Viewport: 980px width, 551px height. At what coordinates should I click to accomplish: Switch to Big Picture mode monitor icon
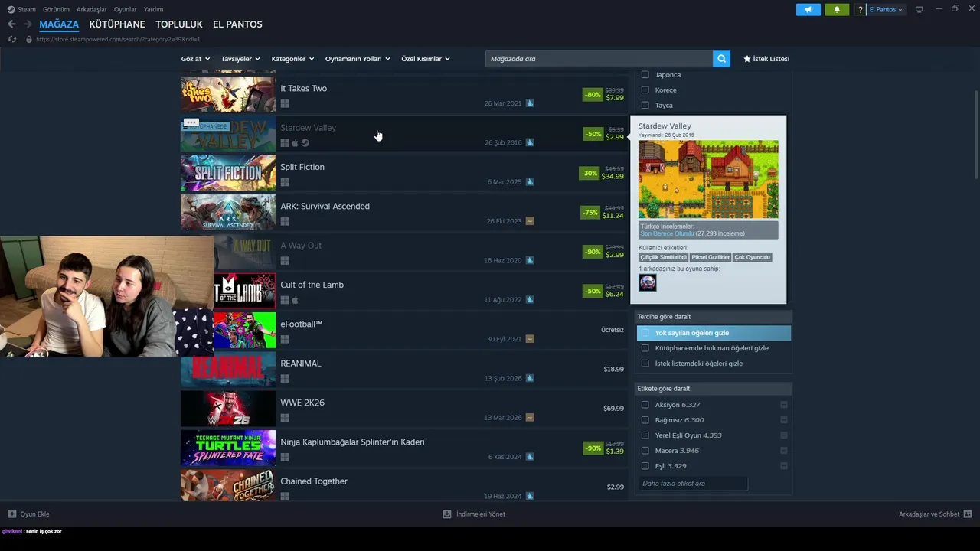pyautogui.click(x=920, y=9)
